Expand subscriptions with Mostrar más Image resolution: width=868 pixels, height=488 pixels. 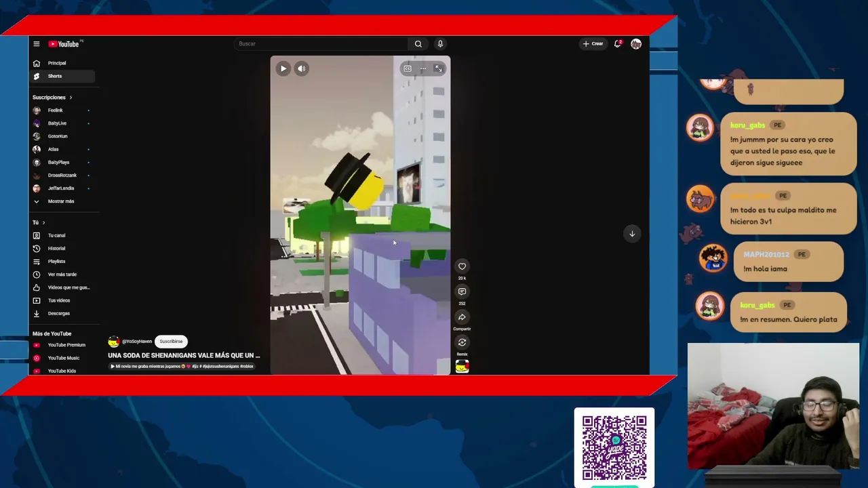point(62,201)
